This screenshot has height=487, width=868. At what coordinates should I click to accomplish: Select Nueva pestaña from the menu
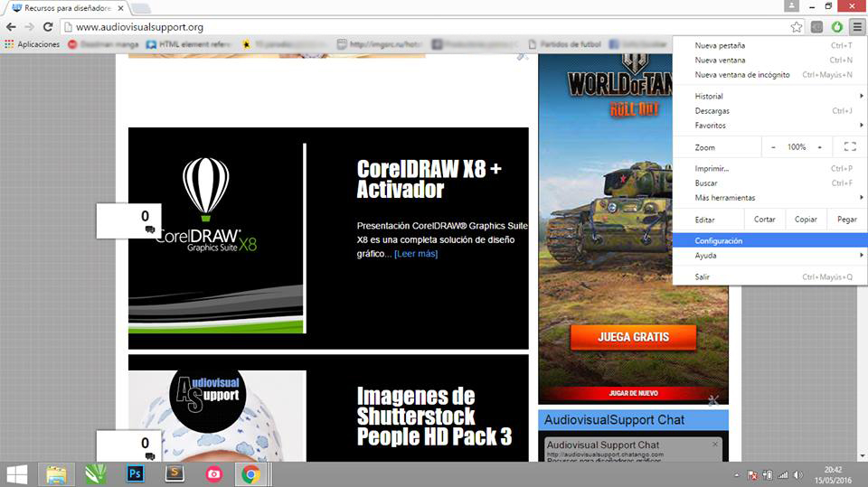(x=770, y=45)
